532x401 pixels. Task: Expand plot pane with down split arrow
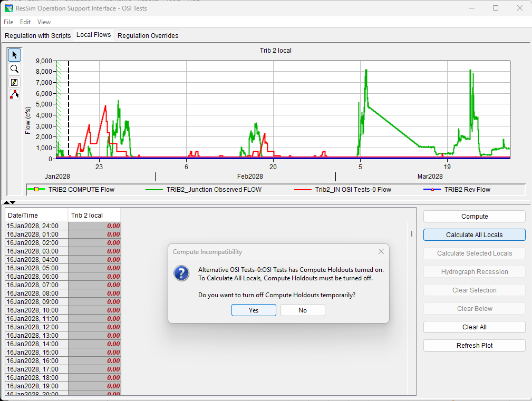[13, 202]
